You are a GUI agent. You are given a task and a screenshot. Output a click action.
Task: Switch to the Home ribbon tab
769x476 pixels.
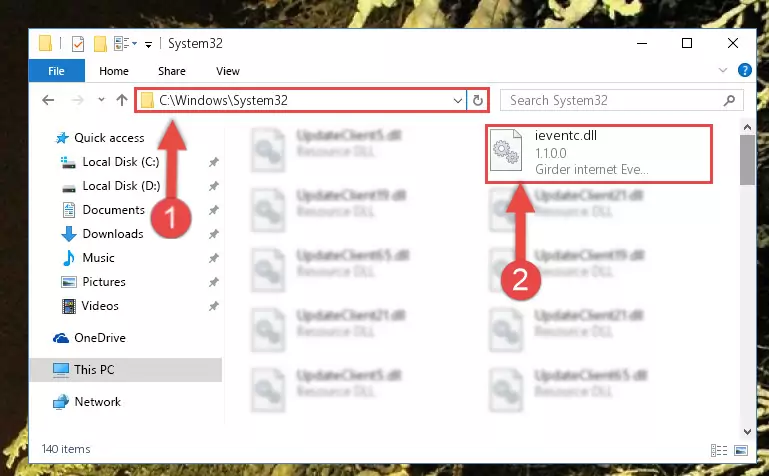pyautogui.click(x=114, y=71)
